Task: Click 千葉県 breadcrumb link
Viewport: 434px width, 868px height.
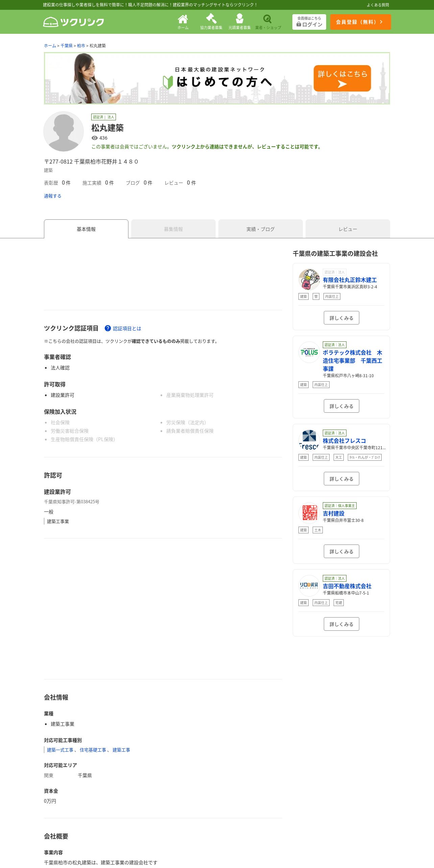Action: pos(67,46)
